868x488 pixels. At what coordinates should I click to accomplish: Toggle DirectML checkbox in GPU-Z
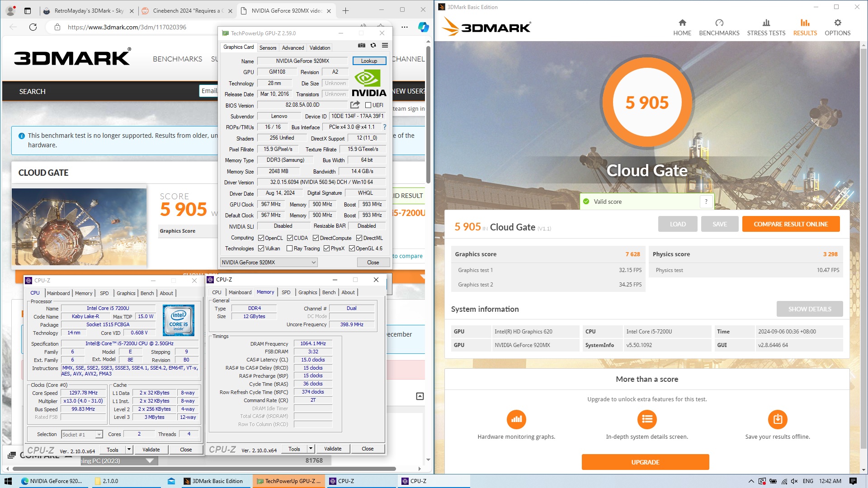(x=359, y=238)
